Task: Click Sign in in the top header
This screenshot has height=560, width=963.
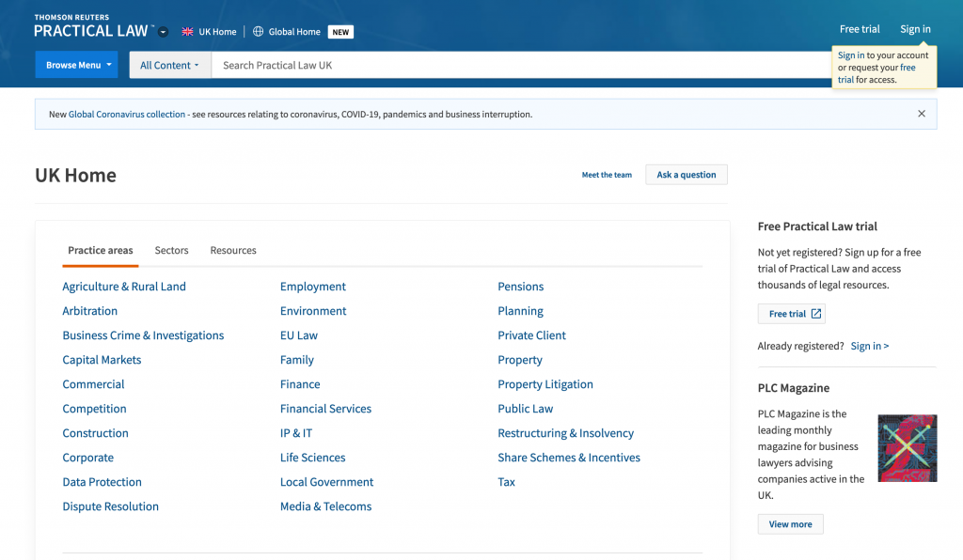Action: pos(915,29)
